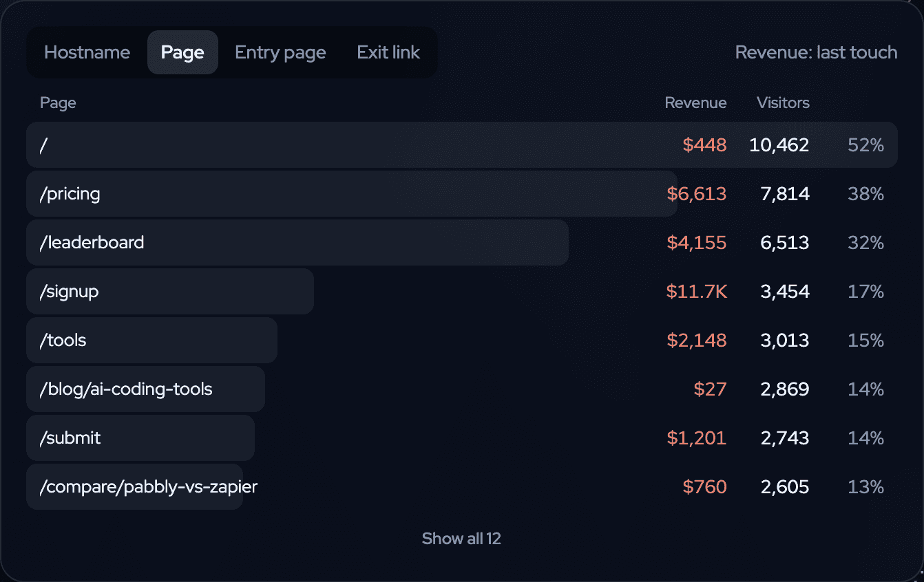Open the Entry page tab
The width and height of the screenshot is (924, 582).
pos(280,52)
